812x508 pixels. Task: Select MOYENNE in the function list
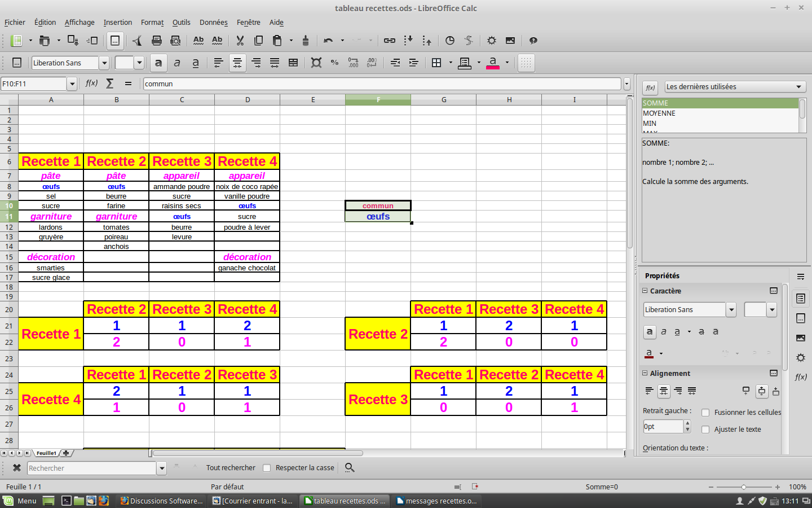click(x=659, y=113)
